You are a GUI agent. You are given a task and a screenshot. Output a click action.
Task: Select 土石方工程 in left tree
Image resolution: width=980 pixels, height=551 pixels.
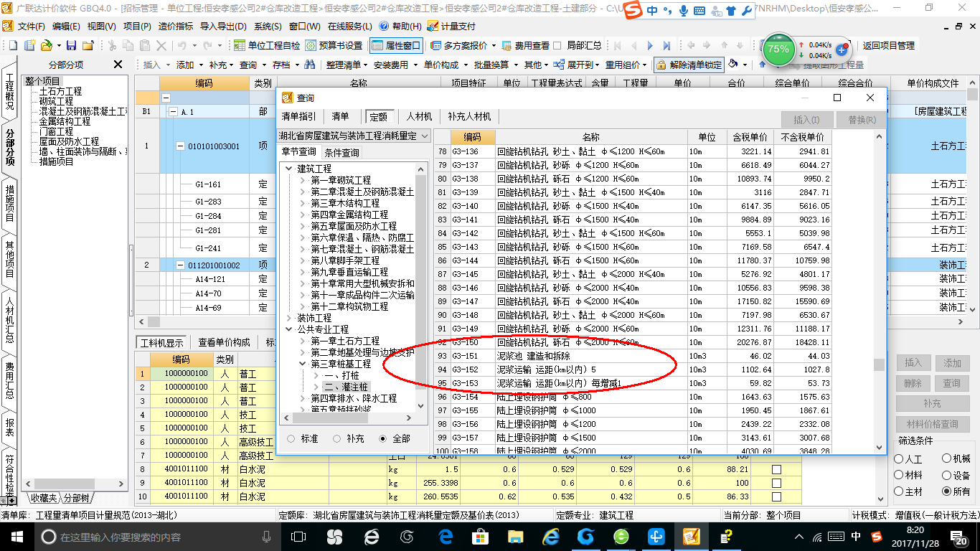(x=60, y=92)
